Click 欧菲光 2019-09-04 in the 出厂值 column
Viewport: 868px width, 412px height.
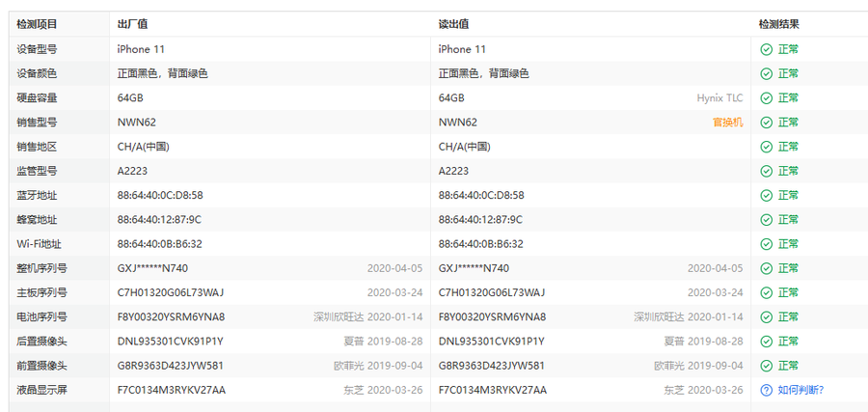pyautogui.click(x=378, y=366)
